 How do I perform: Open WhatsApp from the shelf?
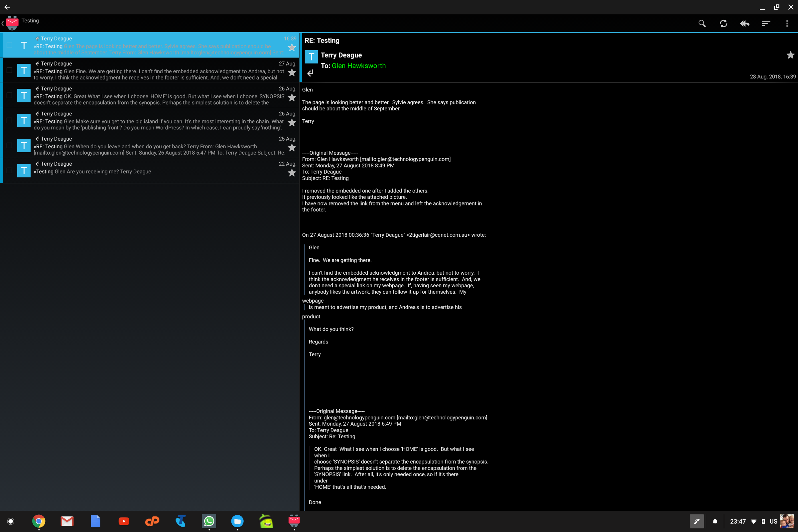click(x=209, y=521)
